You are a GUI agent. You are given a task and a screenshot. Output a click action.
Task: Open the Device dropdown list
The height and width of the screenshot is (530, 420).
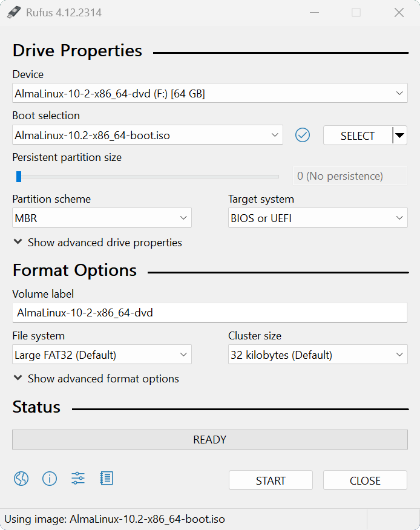209,93
